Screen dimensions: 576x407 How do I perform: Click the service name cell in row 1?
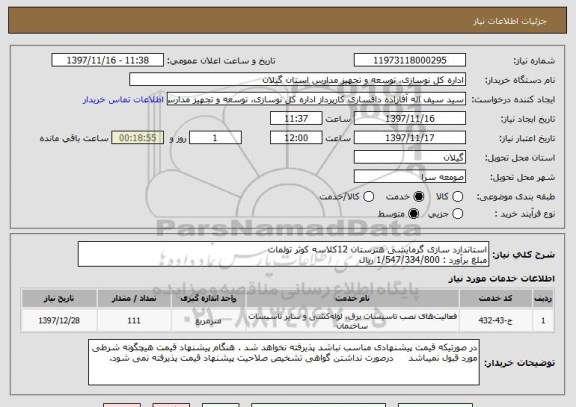352,321
